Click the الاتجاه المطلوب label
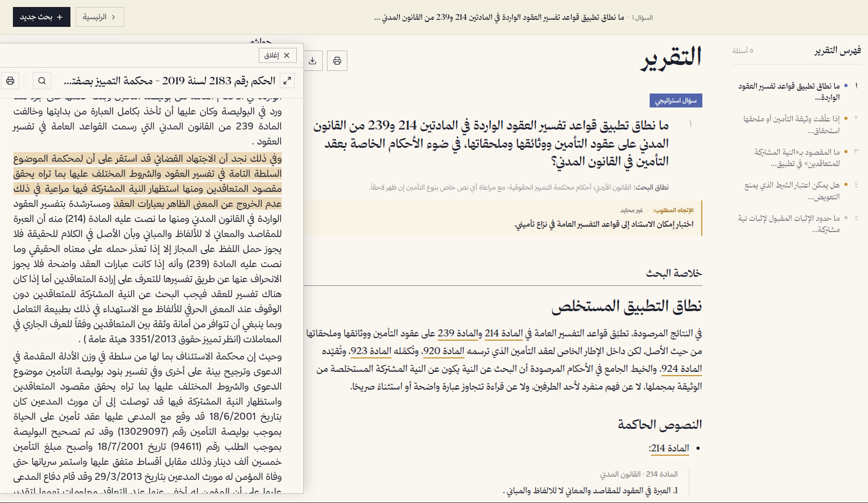The height and width of the screenshot is (503, 868). coord(674,210)
